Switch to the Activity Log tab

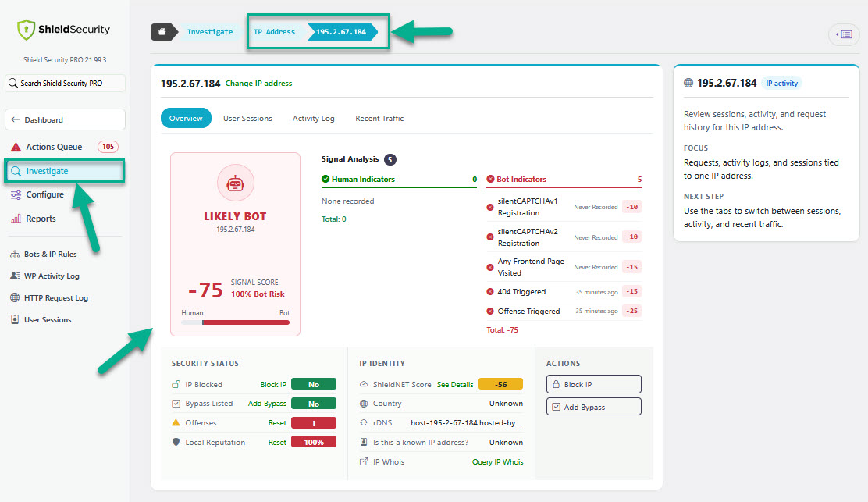click(x=313, y=119)
